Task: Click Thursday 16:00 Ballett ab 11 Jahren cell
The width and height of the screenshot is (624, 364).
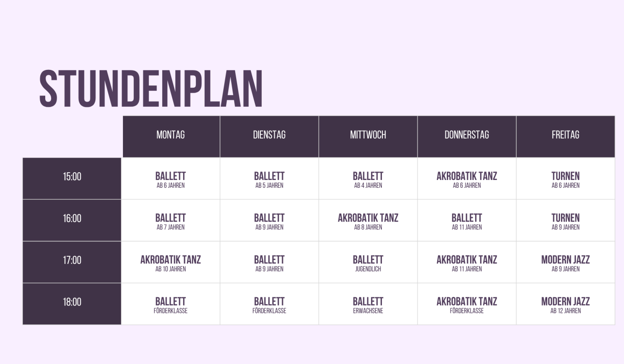Action: pos(467,220)
